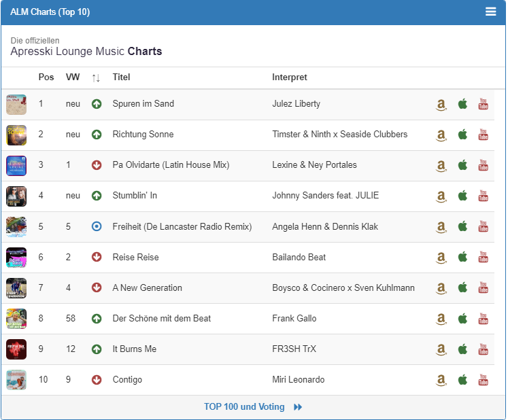Viewport: 508px width, 420px height.
Task: Click artist name Miri Leonardo
Action: [x=298, y=379]
